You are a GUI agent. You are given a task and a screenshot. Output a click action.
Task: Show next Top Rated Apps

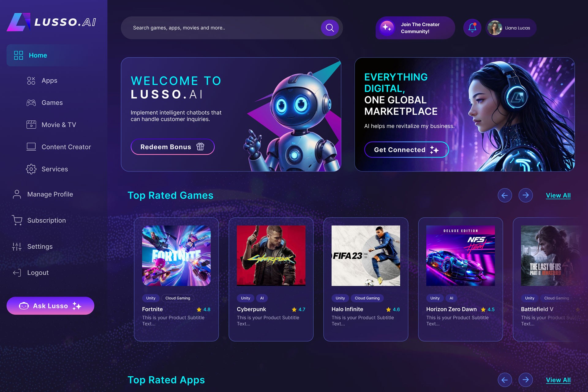click(526, 380)
